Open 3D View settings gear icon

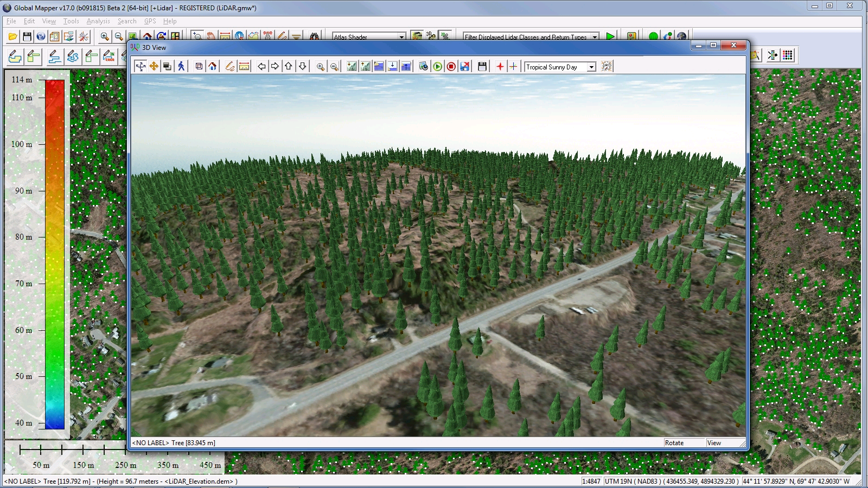pyautogui.click(x=607, y=66)
